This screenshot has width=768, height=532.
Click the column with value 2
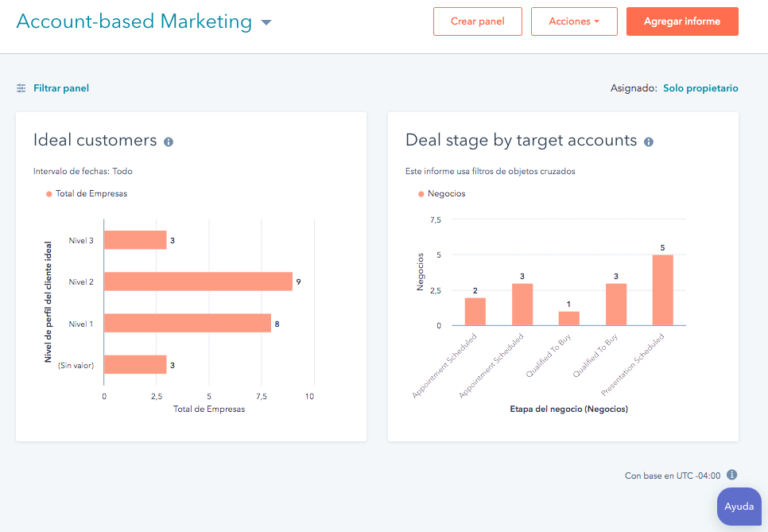[x=475, y=312]
